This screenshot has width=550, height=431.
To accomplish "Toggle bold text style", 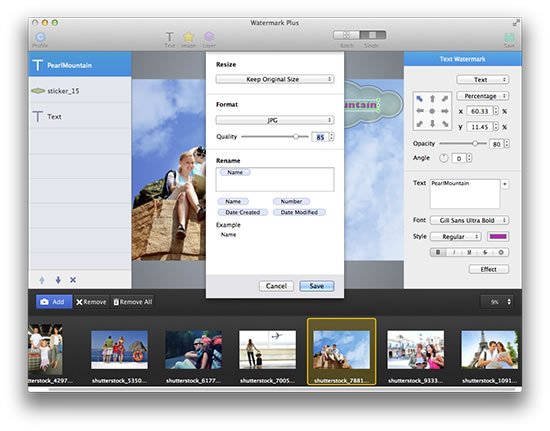I will pos(438,252).
